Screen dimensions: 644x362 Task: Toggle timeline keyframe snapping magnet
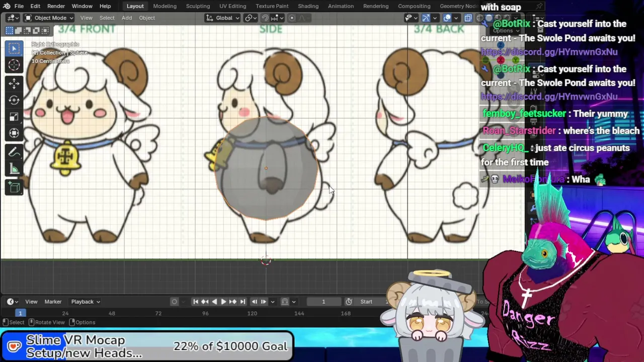285,302
